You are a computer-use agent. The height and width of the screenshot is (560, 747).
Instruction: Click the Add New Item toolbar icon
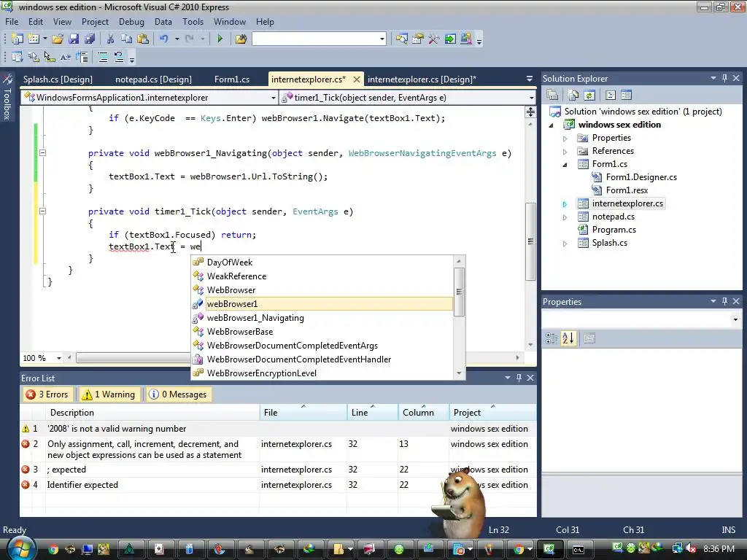[x=34, y=39]
